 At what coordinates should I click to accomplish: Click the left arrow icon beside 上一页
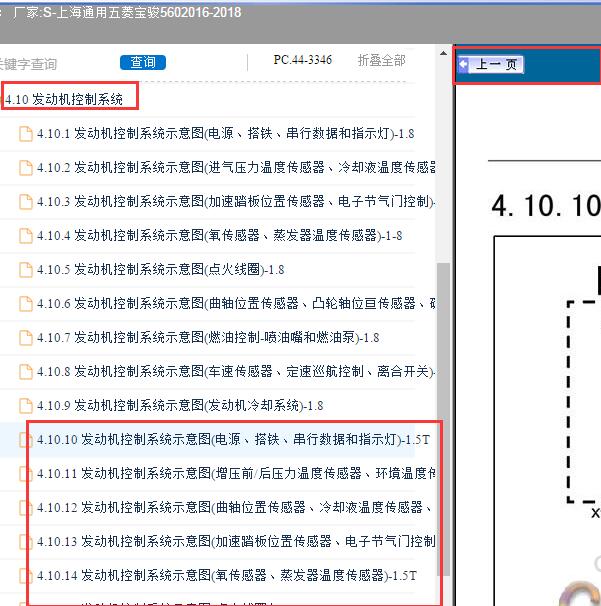[x=463, y=64]
